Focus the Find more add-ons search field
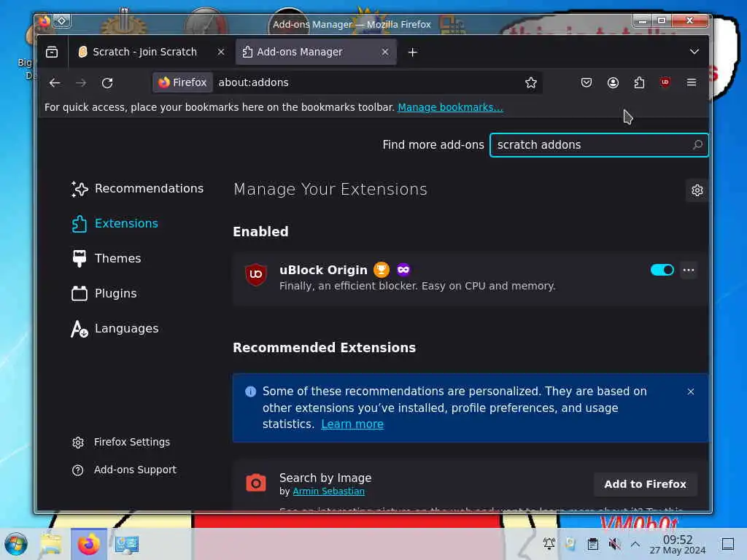This screenshot has height=560, width=747. (599, 145)
